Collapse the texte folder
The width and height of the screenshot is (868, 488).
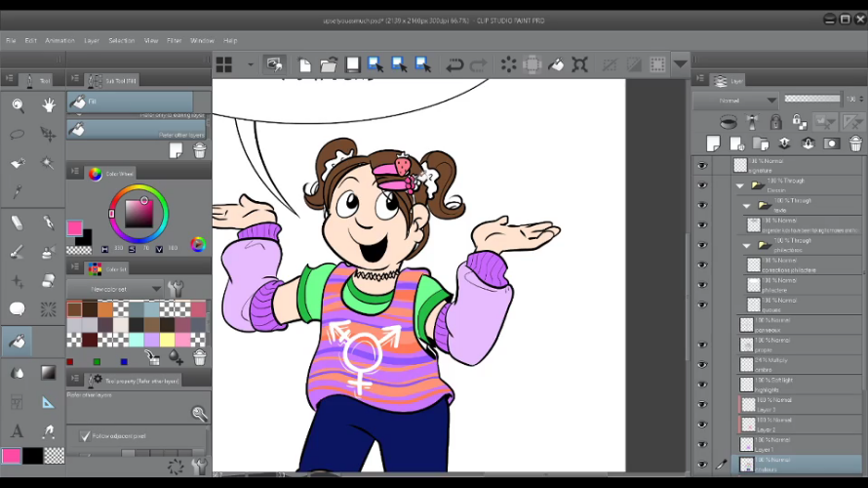click(747, 206)
